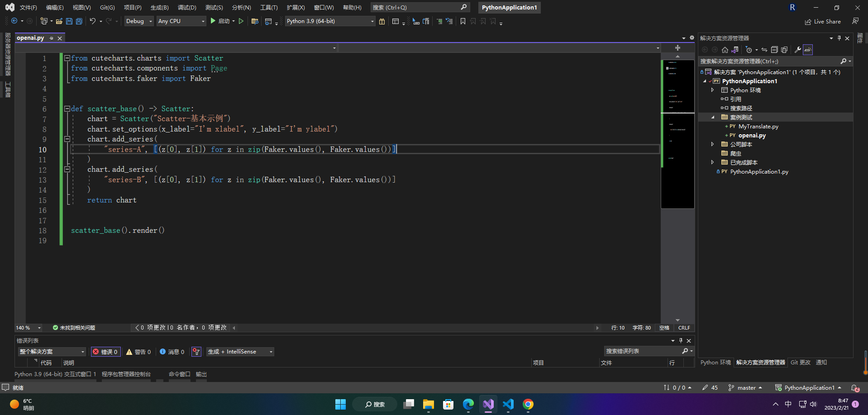Click the split editor plus icon above scrollbar
Screen dimensions: 868x415
(x=677, y=48)
